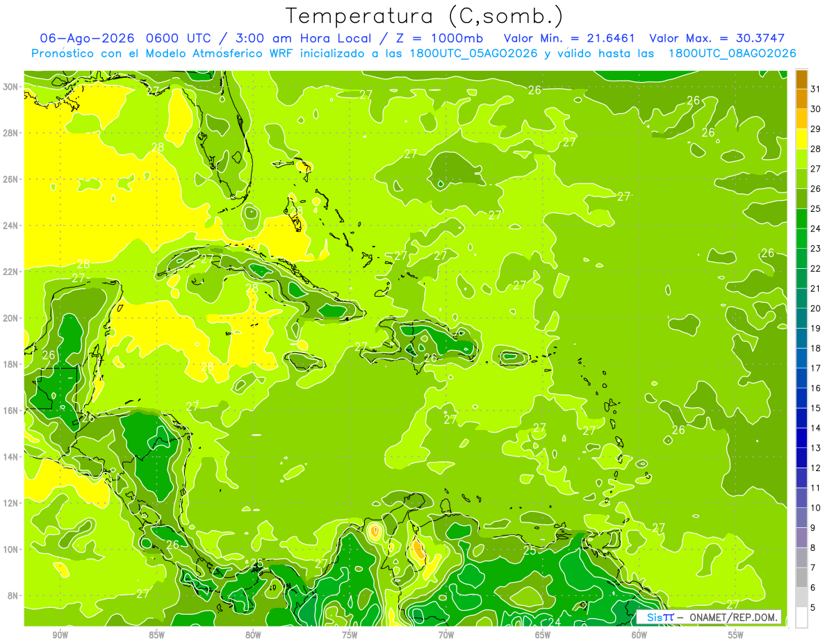Click longitude axis label 65W

(x=543, y=636)
